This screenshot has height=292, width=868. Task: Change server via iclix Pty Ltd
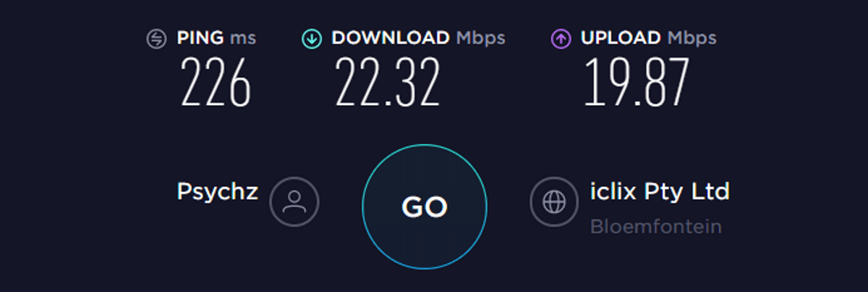coord(660,192)
